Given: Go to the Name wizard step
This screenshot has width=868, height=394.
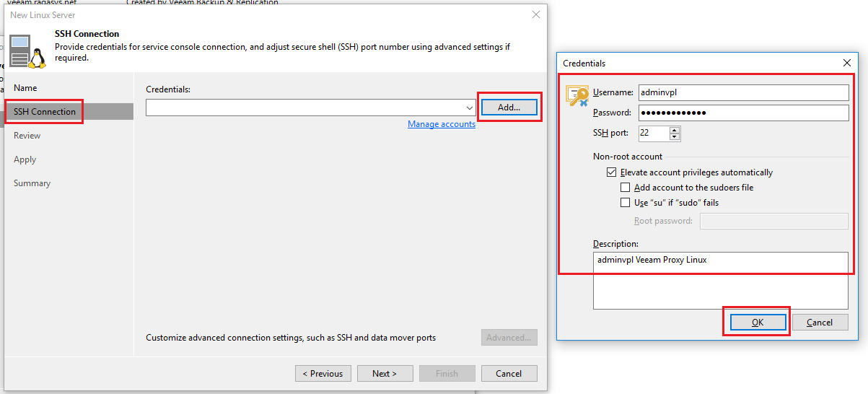Looking at the screenshot, I should 25,88.
